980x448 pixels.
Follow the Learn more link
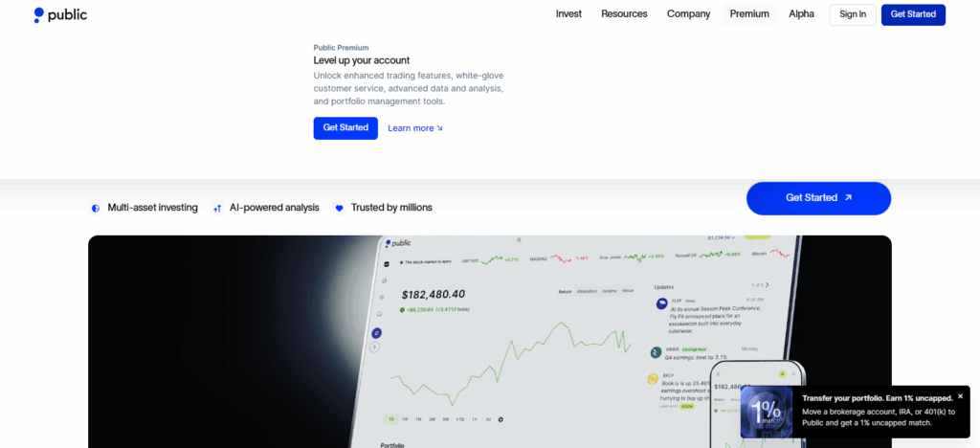coord(415,128)
